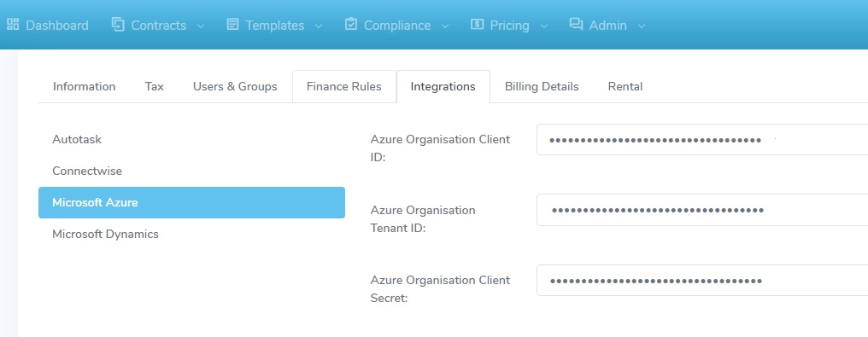The image size is (868, 337).
Task: Focus the Azure Organisation Tenant ID field
Action: (702, 210)
